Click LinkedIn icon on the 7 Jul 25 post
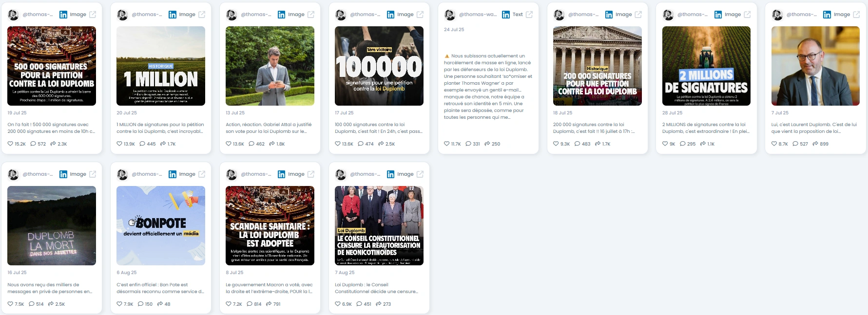The width and height of the screenshot is (868, 315). (x=828, y=15)
